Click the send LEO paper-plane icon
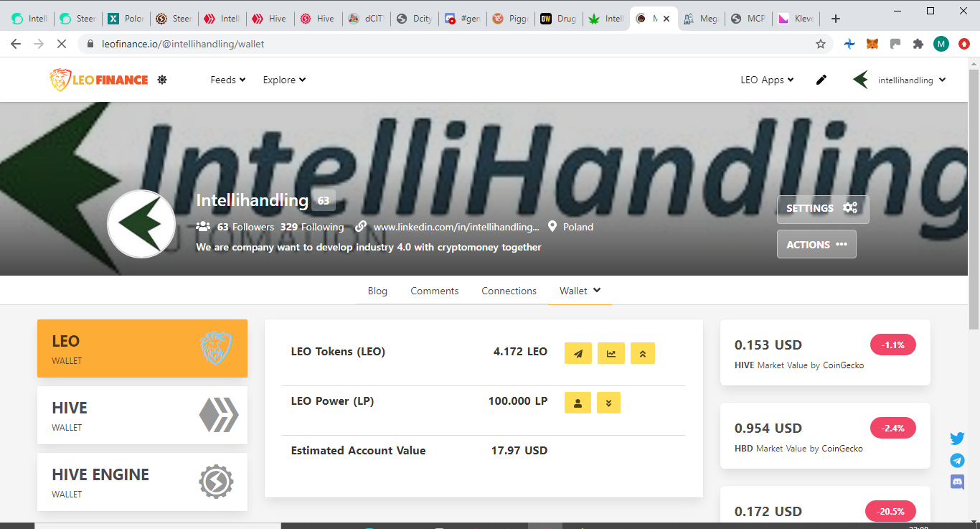 [x=578, y=353]
